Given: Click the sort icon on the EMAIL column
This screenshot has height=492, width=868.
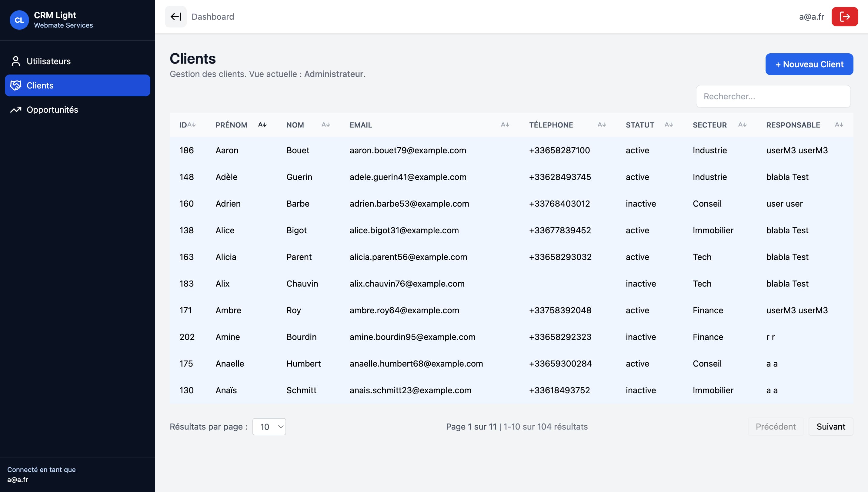Looking at the screenshot, I should tap(505, 124).
